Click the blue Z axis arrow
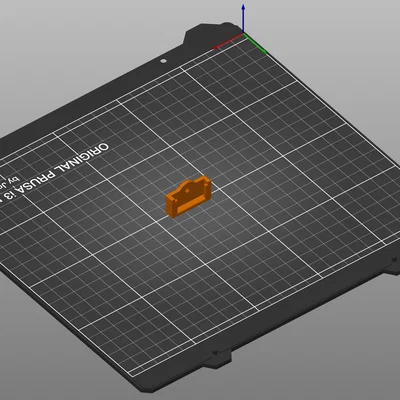 [x=244, y=18]
